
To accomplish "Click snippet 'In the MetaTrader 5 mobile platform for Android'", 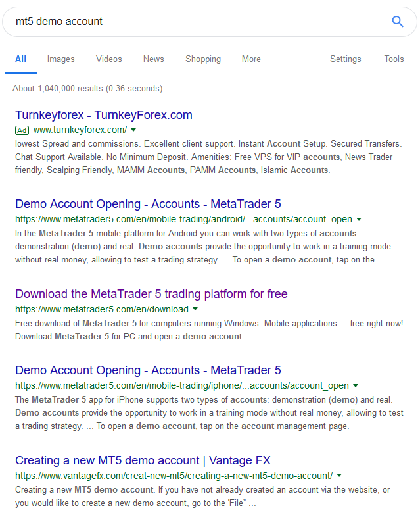I will coord(203,247).
